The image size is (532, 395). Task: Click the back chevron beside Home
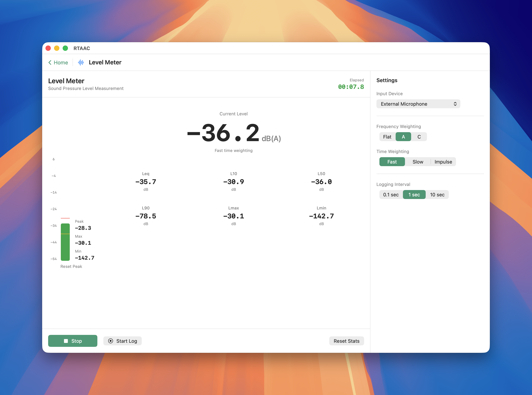50,62
